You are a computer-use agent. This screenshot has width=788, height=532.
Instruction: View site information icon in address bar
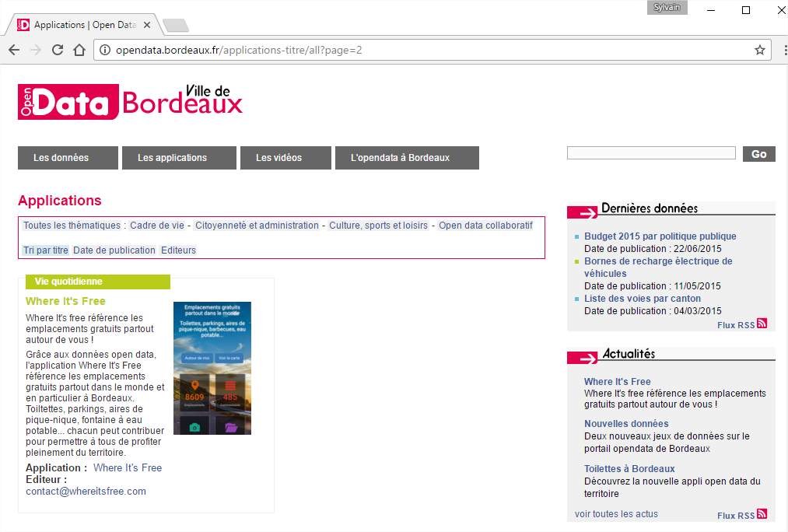tap(104, 50)
